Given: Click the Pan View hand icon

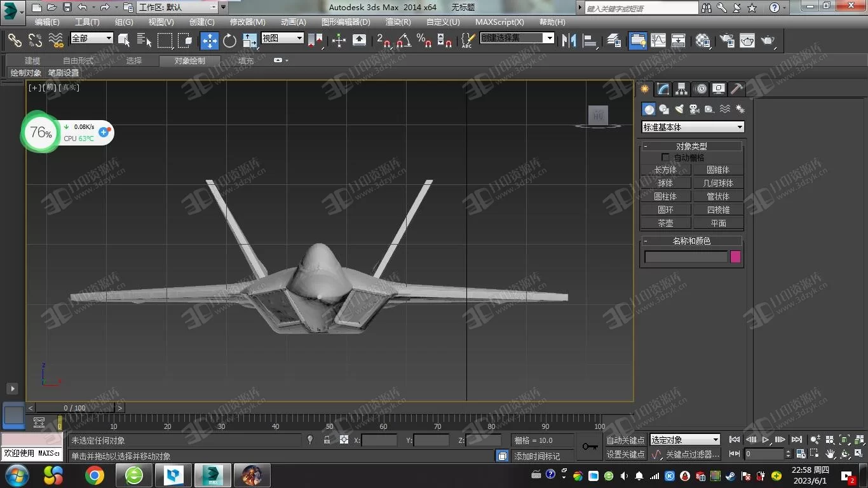Looking at the screenshot, I should [830, 454].
